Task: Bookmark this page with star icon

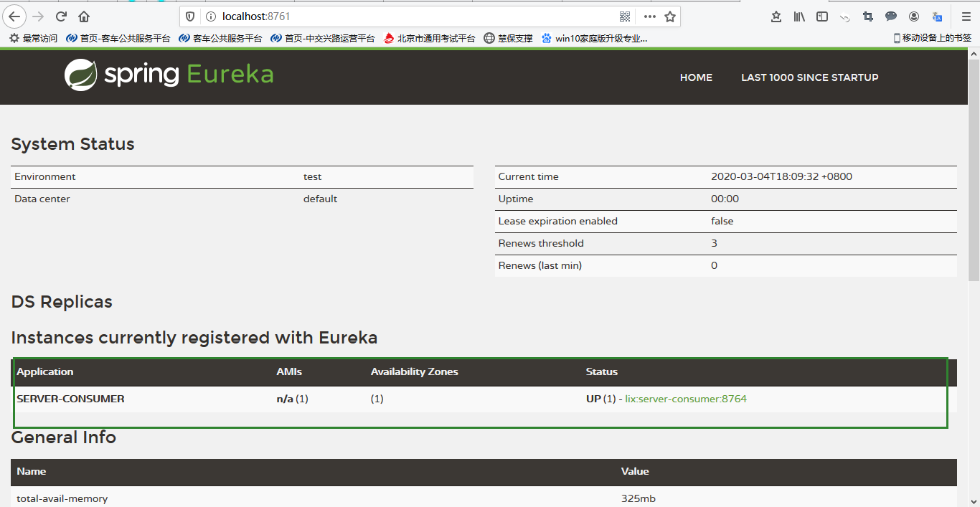Action: 669,16
